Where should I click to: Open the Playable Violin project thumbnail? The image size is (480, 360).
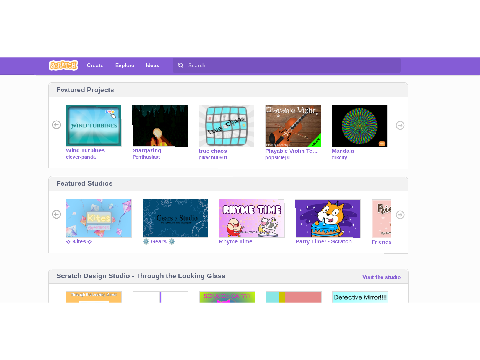coord(293,126)
